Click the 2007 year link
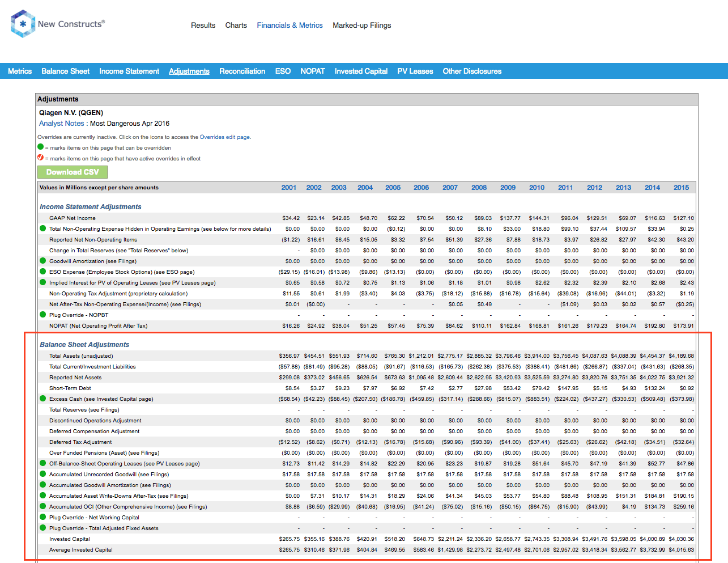 point(450,188)
